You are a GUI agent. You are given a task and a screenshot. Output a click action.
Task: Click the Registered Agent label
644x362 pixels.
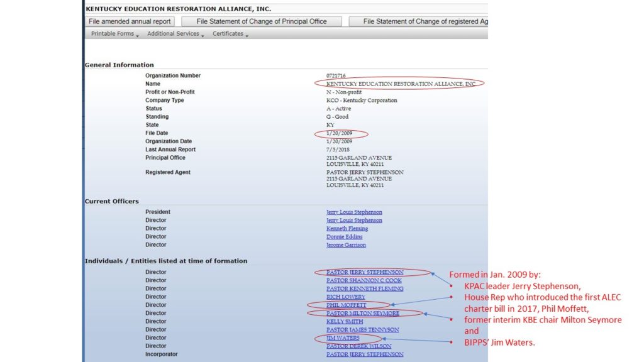(x=167, y=172)
